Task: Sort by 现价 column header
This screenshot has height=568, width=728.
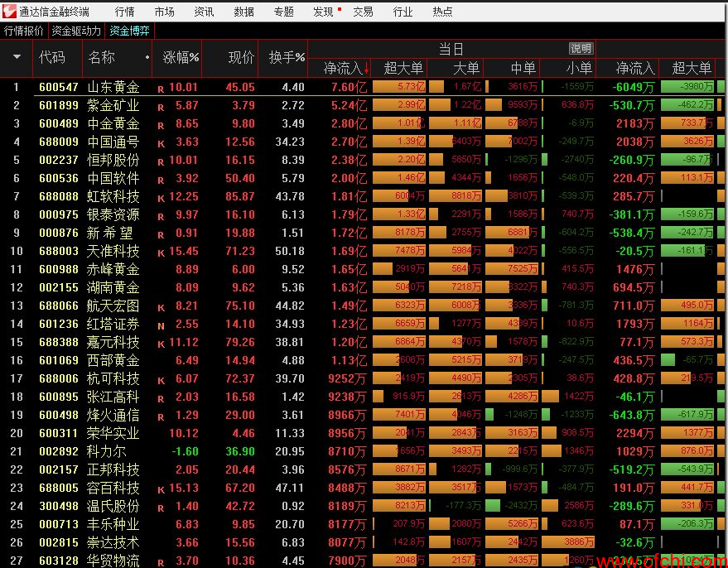Action: click(242, 57)
